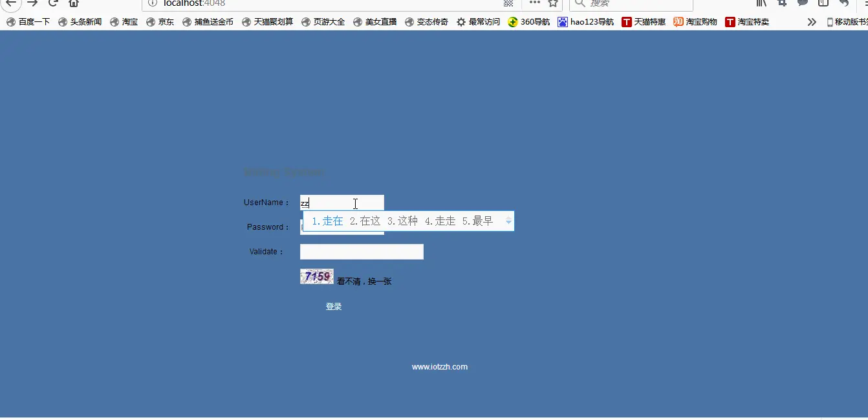Click the UserName： label
The height and width of the screenshot is (420, 868).
267,203
